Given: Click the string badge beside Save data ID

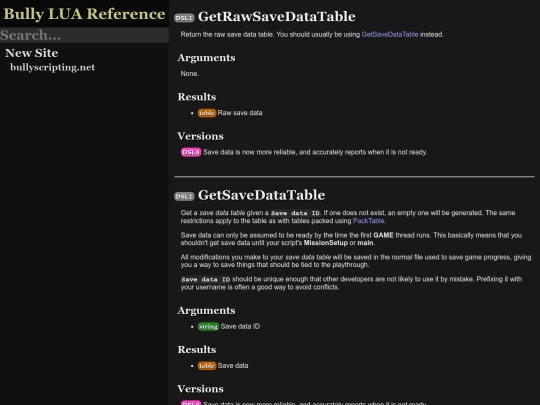Looking at the screenshot, I should point(208,326).
